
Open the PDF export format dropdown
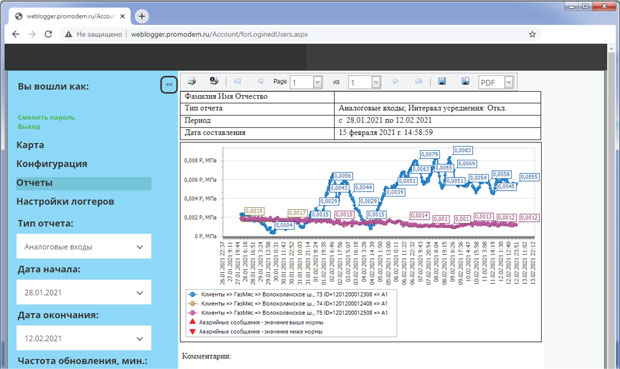pos(509,82)
